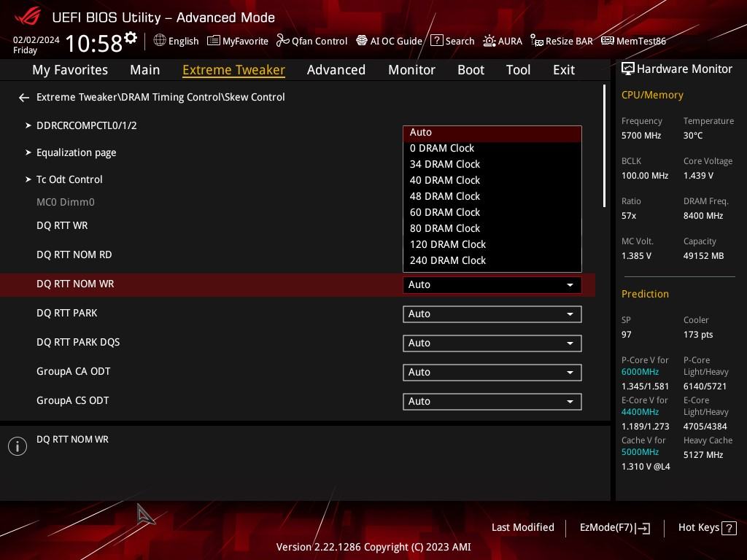The height and width of the screenshot is (560, 747).
Task: Select 40 DRAM Clock option
Action: pyautogui.click(x=492, y=181)
